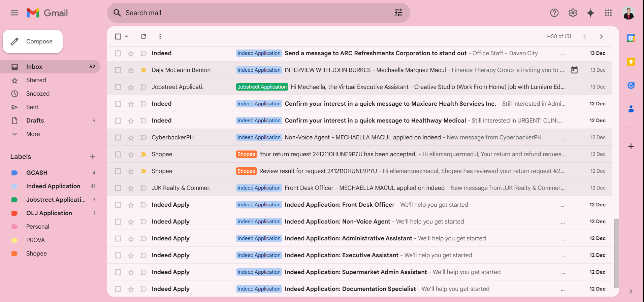The height and width of the screenshot is (302, 644).
Task: Click the email list scrollbar
Action: (x=616, y=253)
